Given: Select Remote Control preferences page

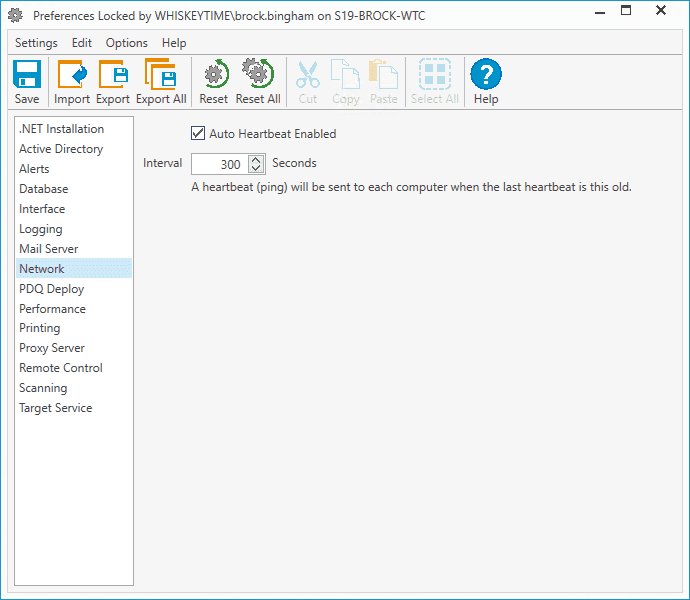Looking at the screenshot, I should point(74,368).
